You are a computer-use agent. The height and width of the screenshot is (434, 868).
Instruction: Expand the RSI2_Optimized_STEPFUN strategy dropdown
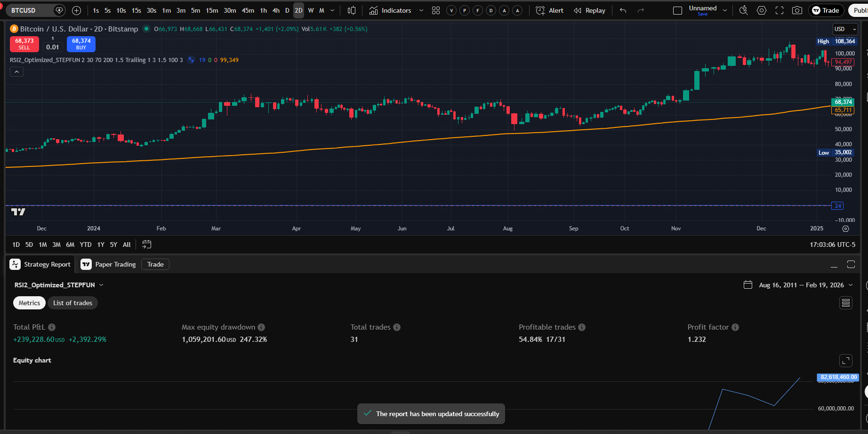[101, 284]
